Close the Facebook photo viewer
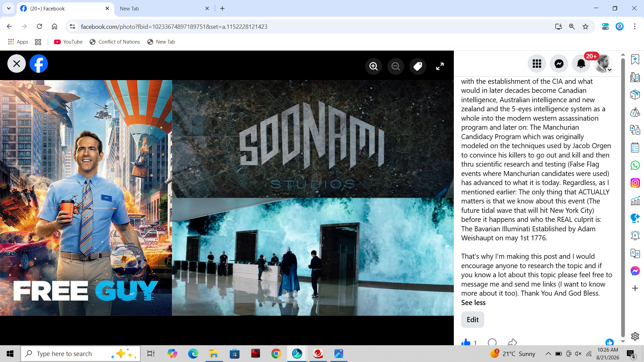 point(16,64)
